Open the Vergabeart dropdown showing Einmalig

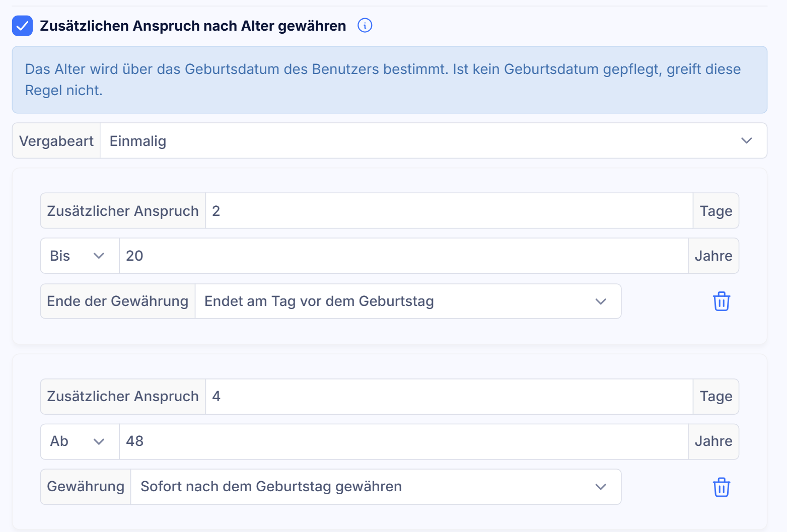[x=434, y=141]
